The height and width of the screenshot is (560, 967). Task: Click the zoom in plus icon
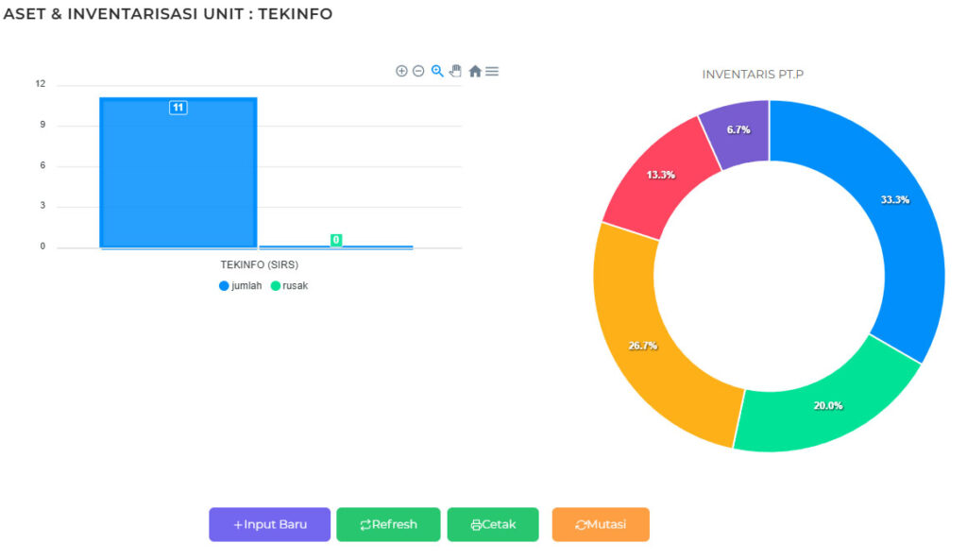[x=401, y=71]
